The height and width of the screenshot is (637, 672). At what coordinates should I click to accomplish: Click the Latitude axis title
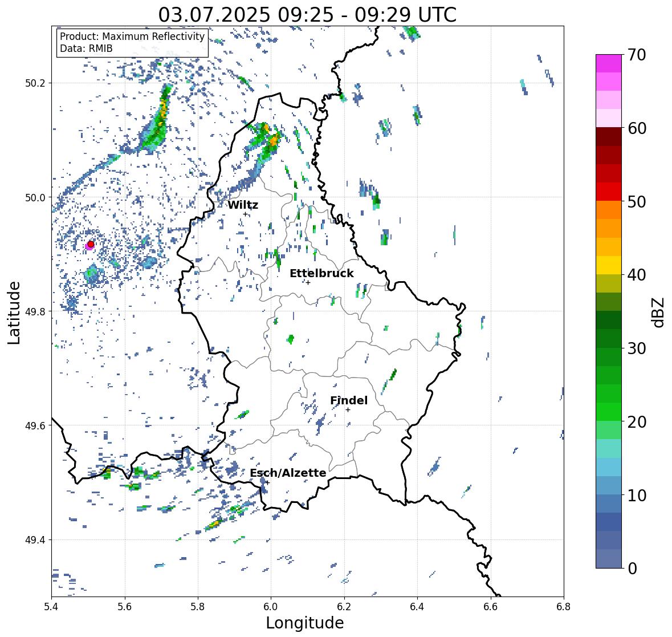14,313
